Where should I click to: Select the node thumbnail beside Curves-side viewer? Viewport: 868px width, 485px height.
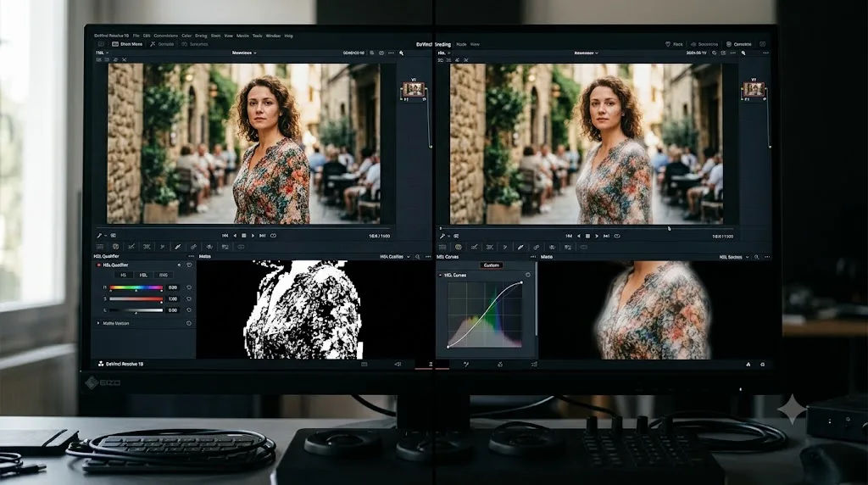754,89
